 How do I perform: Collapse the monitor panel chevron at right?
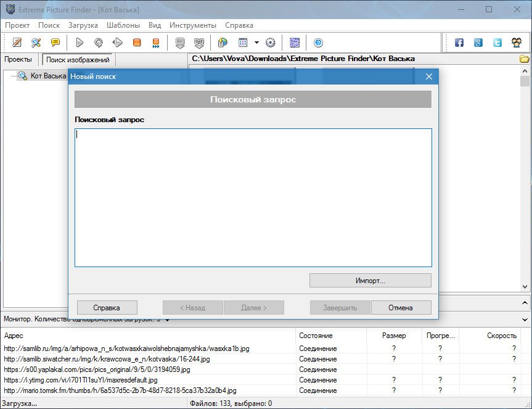pos(525,320)
